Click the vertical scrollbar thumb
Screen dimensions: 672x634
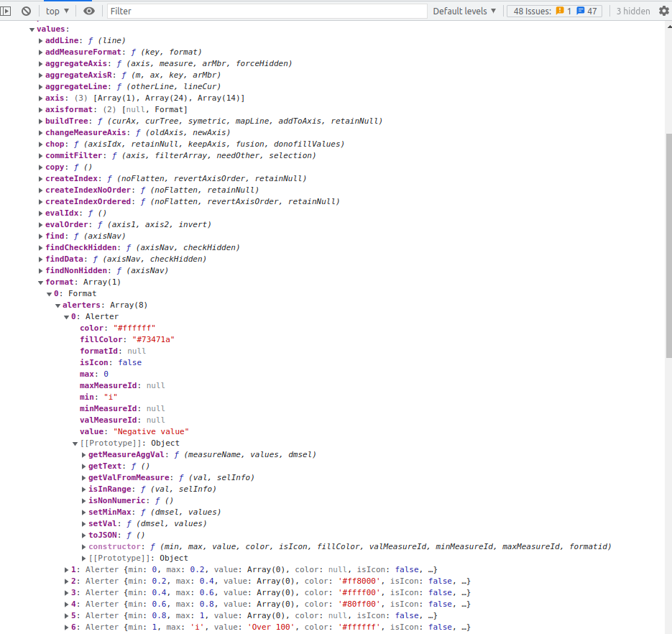point(668,216)
